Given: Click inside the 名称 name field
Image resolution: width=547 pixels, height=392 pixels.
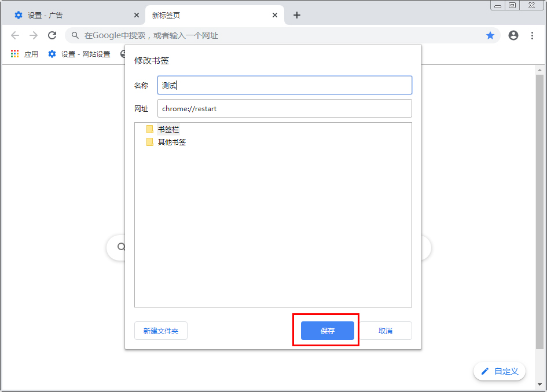Looking at the screenshot, I should pyautogui.click(x=285, y=85).
